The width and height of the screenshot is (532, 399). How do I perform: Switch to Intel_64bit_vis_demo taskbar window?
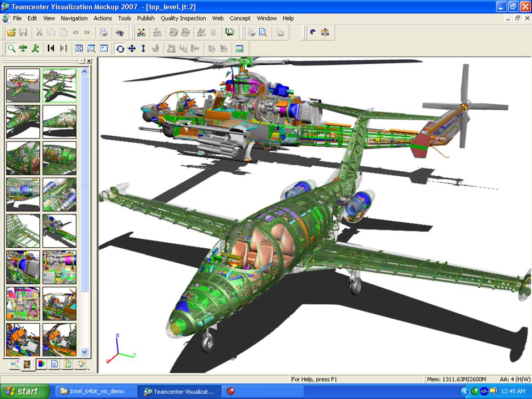[93, 392]
